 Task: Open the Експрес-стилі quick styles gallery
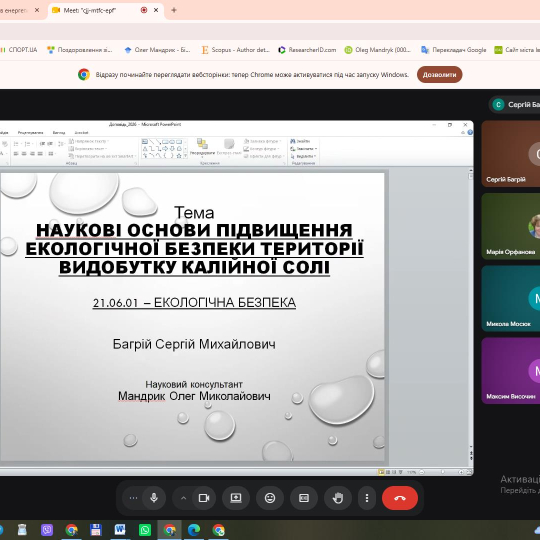click(x=229, y=147)
